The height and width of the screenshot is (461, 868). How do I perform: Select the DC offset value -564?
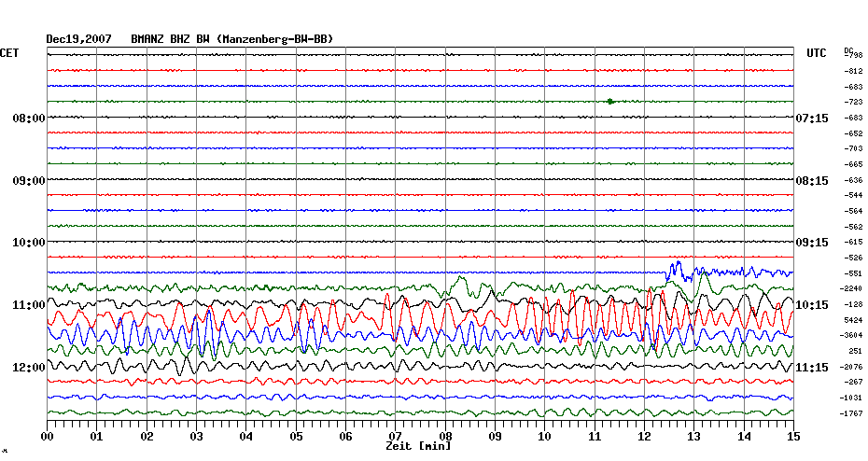(853, 212)
